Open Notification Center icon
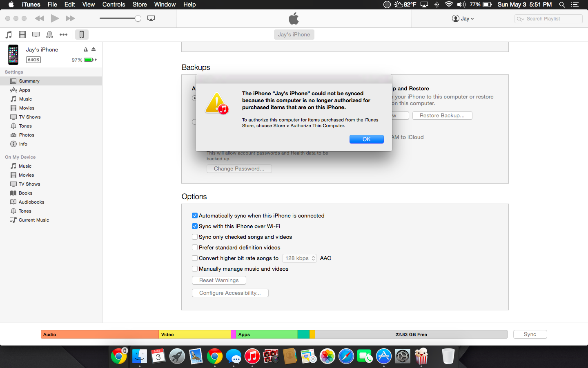This screenshot has width=588, height=368. pyautogui.click(x=575, y=4)
